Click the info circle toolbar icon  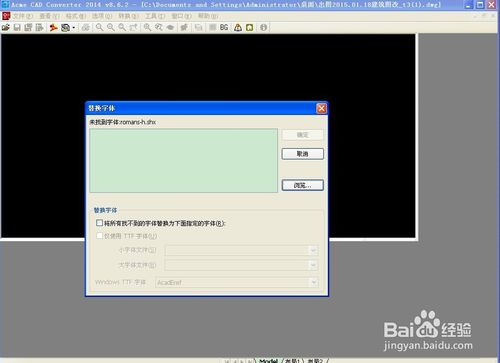263,27
